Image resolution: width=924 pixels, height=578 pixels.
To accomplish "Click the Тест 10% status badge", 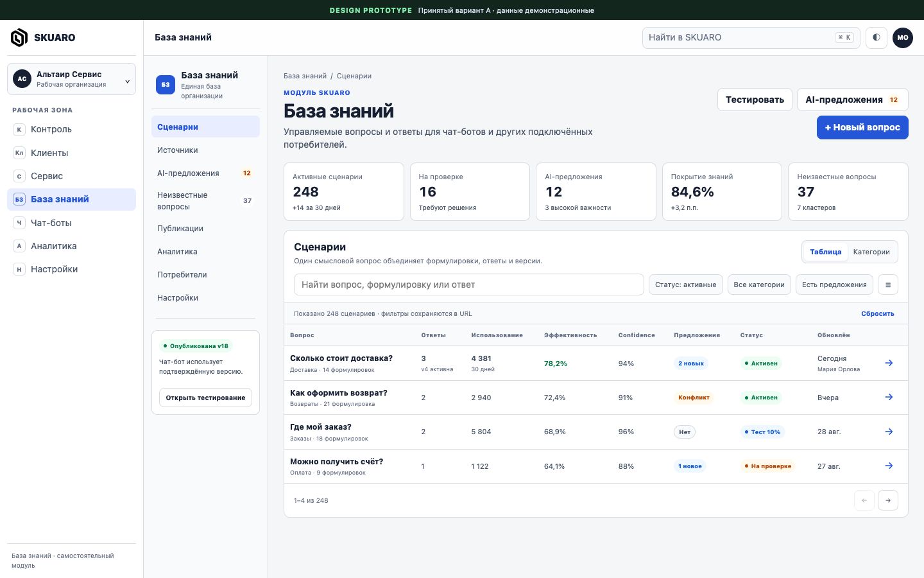I will pos(762,432).
